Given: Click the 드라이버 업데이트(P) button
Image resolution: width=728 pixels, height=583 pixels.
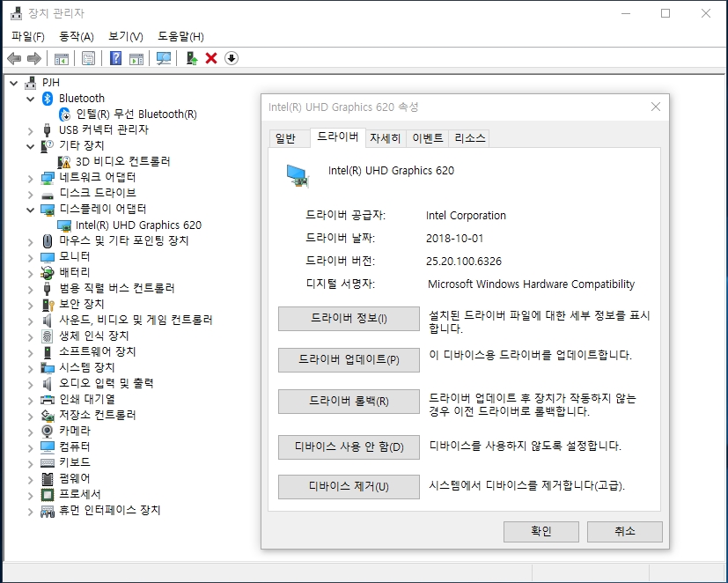Looking at the screenshot, I should 349,360.
